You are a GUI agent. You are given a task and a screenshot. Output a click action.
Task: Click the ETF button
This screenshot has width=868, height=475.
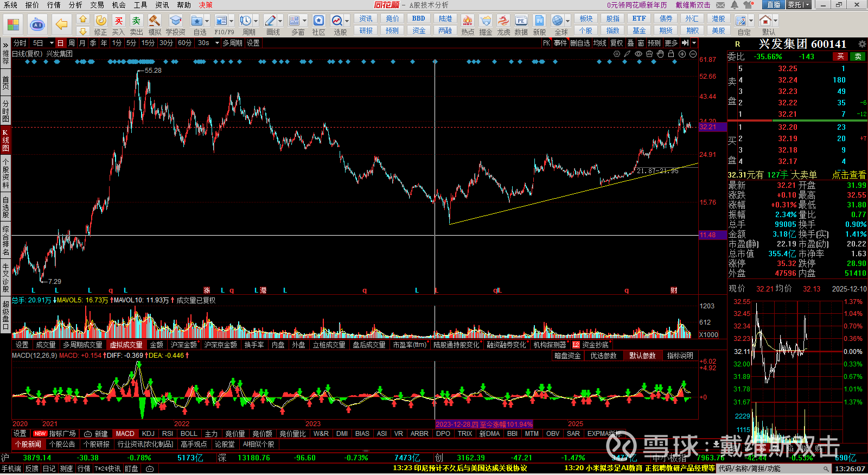639,18
